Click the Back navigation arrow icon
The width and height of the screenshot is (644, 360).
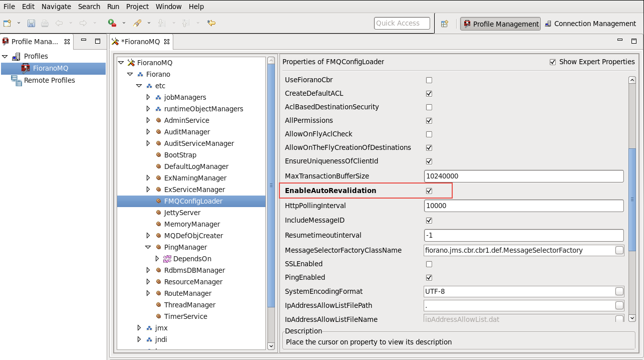pyautogui.click(x=59, y=23)
